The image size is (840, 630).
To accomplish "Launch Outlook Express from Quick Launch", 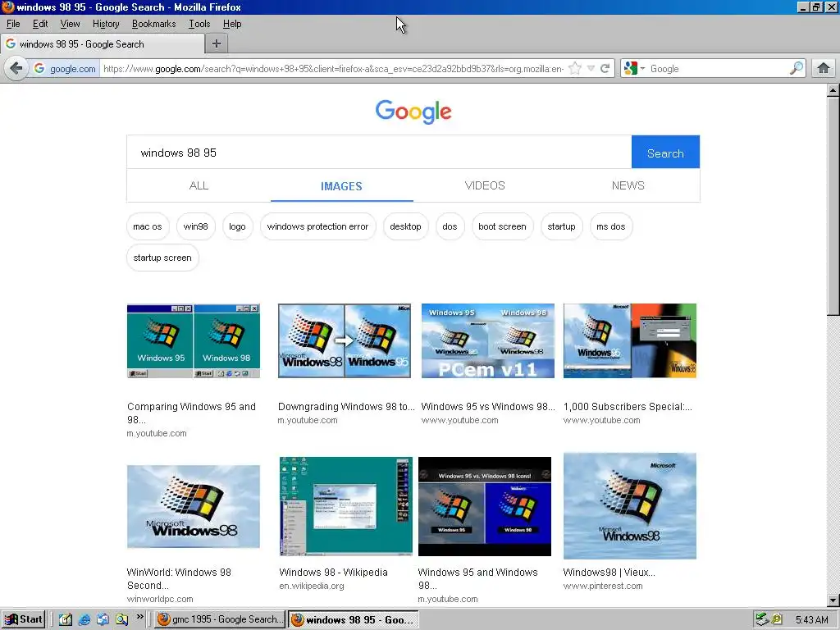I will (x=103, y=619).
